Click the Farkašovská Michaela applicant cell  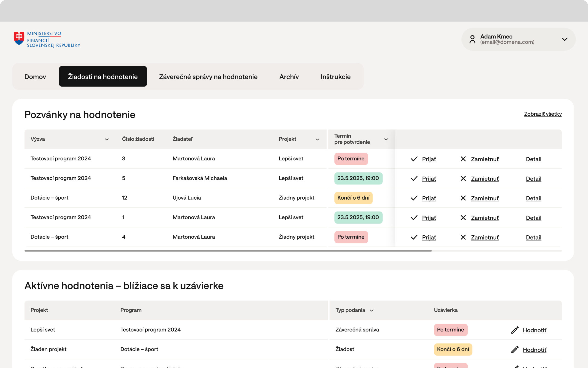200,178
